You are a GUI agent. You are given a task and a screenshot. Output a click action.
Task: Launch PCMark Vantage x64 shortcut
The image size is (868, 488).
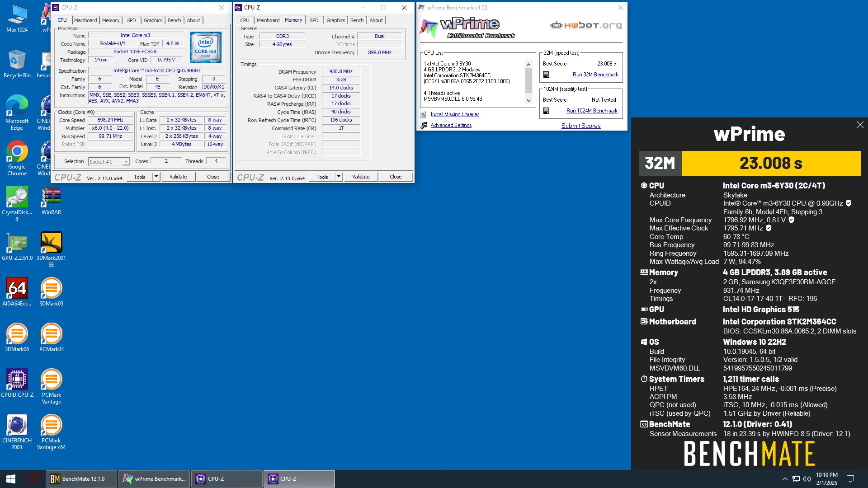coord(51,432)
